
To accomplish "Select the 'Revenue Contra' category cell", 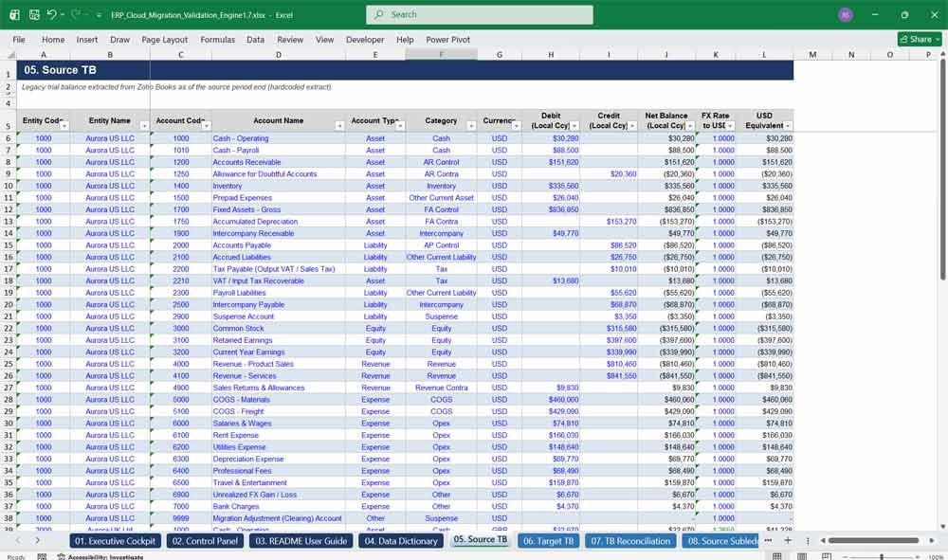I will [442, 388].
